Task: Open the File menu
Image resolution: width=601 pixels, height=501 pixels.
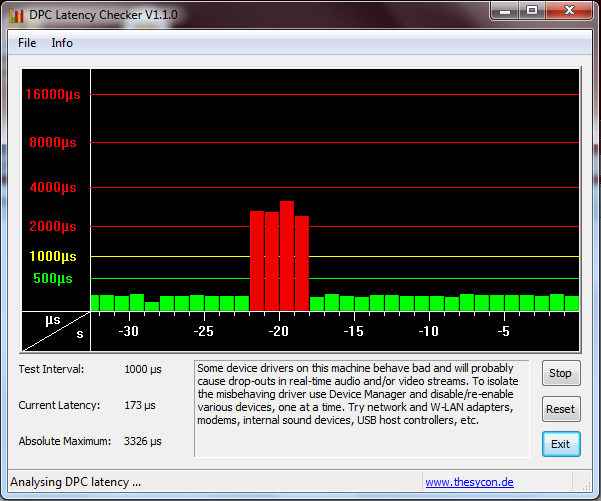Action: point(27,43)
